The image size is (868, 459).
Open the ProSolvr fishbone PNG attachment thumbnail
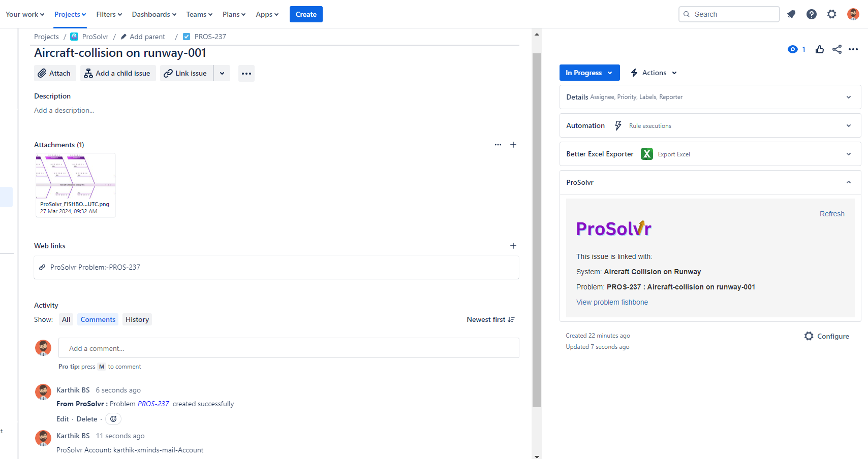click(76, 185)
